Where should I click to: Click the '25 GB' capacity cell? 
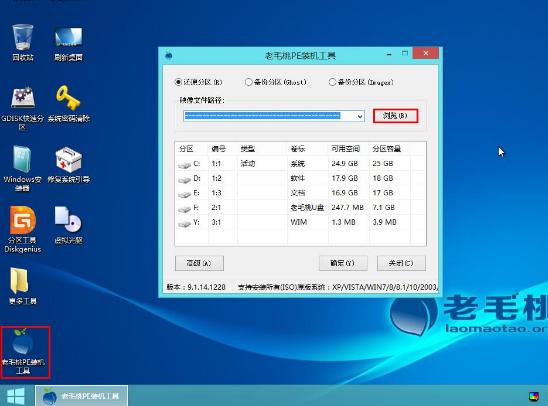click(383, 164)
